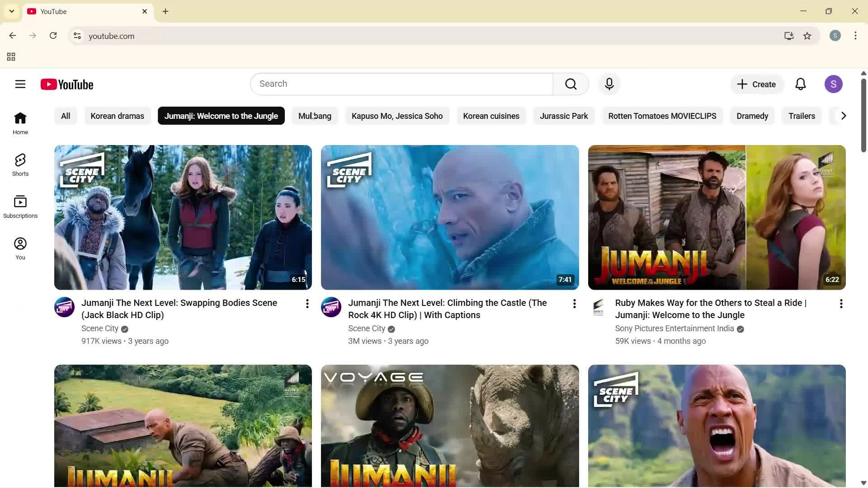Click the notifications bell icon

[801, 84]
